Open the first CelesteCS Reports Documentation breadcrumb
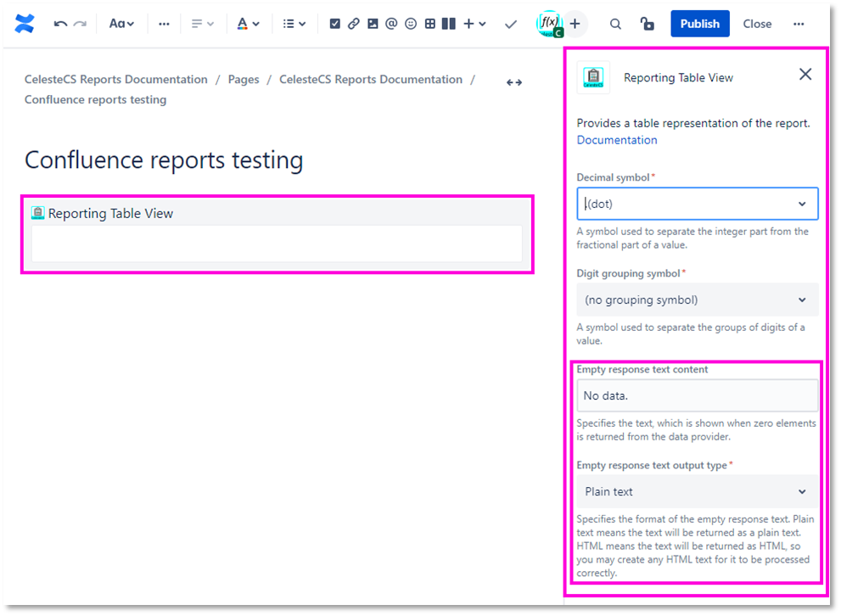The image size is (841, 616). pyautogui.click(x=116, y=80)
